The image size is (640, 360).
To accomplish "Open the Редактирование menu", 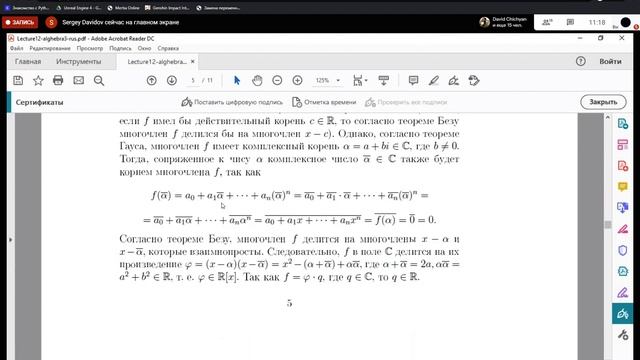I will (x=50, y=48).
